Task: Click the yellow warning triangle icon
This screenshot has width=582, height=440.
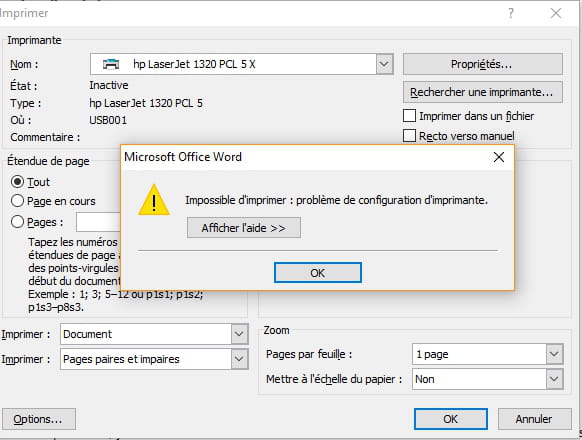Action: pyautogui.click(x=154, y=200)
